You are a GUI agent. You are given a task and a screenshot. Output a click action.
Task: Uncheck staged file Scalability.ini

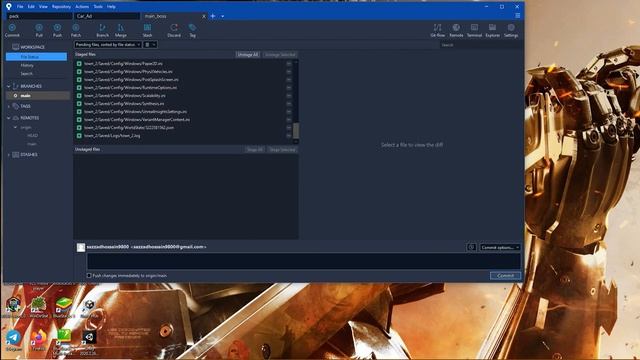pos(79,96)
